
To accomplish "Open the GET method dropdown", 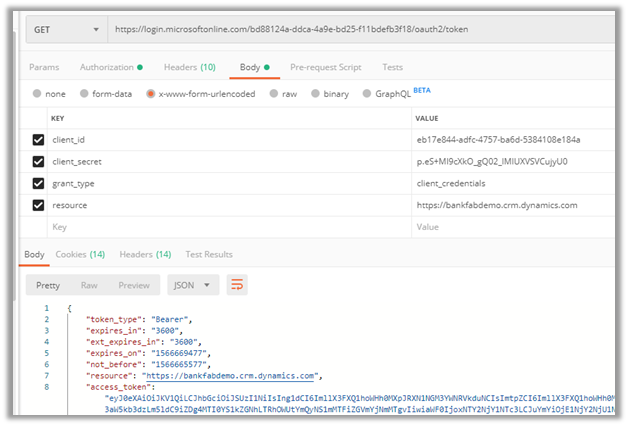I will pyautogui.click(x=65, y=30).
